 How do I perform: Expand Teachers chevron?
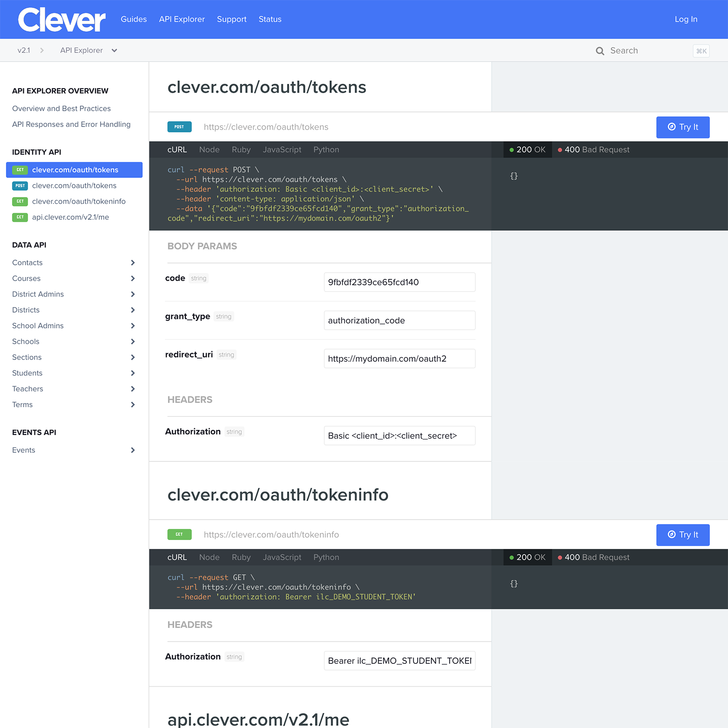133,389
